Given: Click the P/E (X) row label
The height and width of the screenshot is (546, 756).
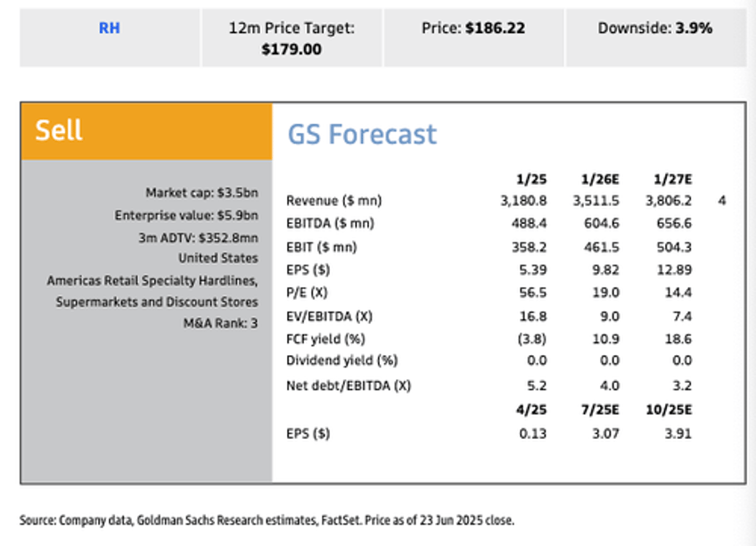Looking at the screenshot, I should [307, 293].
